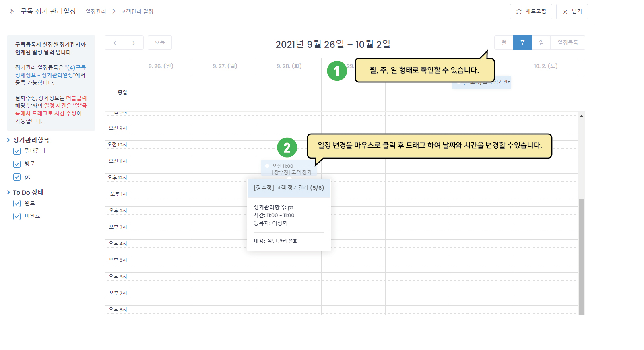Viewport: 644px width, 350px height.
Task: Click the green number 2 marker
Action: (287, 148)
